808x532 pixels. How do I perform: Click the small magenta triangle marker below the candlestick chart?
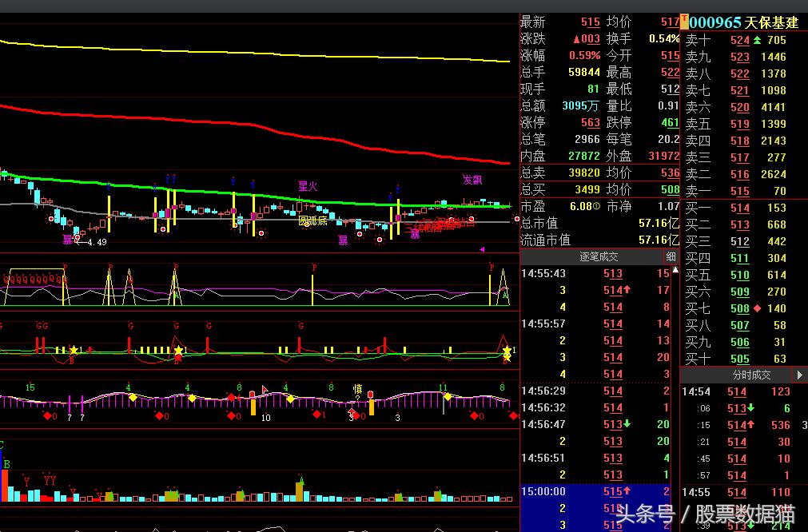click(x=483, y=249)
